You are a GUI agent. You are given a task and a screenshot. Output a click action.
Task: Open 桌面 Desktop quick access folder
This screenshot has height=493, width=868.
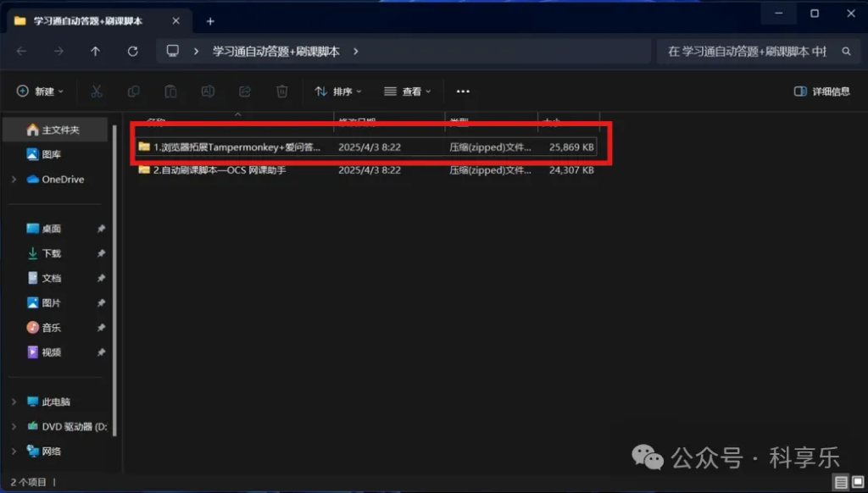[44, 229]
